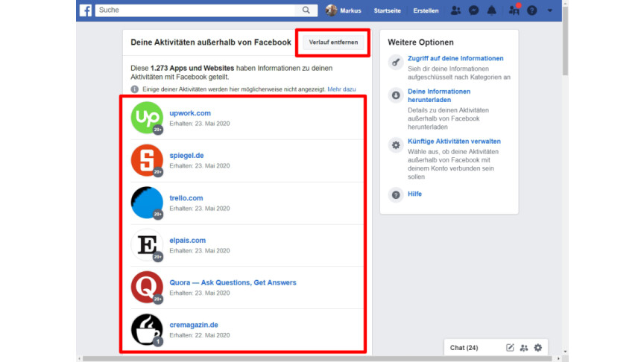Click the Mehr dazu link

341,89
